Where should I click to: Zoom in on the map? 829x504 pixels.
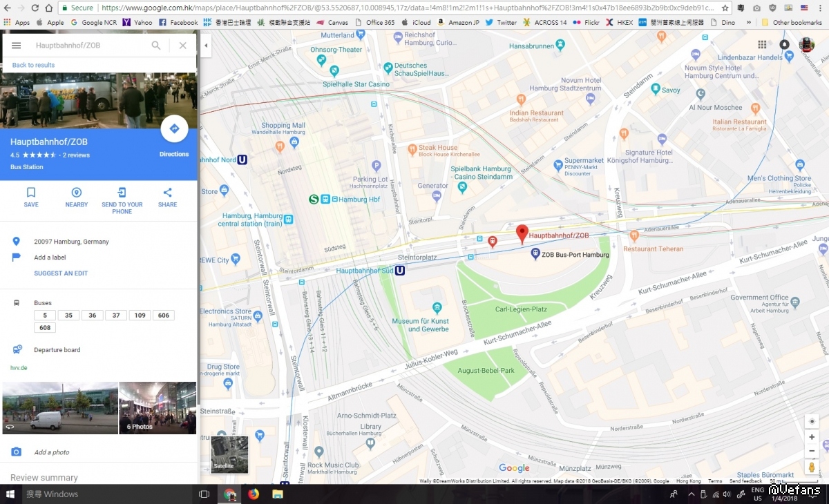coord(812,437)
